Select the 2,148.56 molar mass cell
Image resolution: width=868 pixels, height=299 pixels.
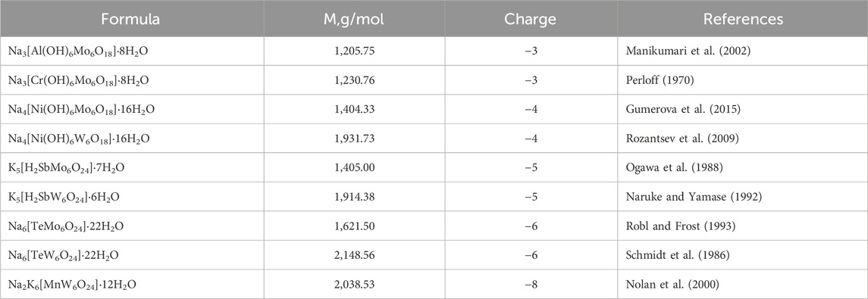(354, 255)
